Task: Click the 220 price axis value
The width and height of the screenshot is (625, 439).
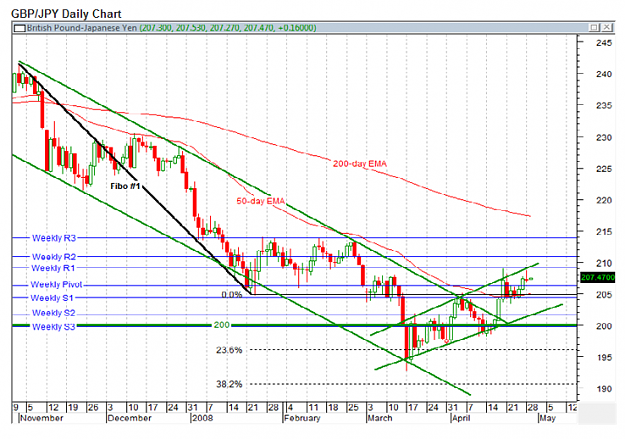Action: click(x=603, y=200)
